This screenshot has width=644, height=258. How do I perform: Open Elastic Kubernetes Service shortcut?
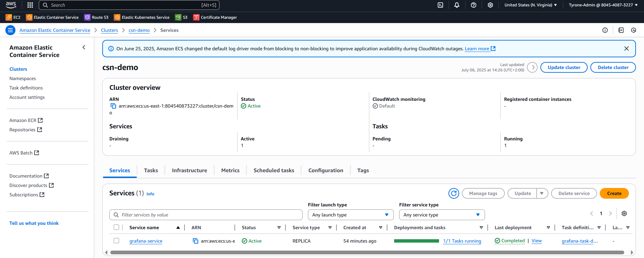(142, 17)
